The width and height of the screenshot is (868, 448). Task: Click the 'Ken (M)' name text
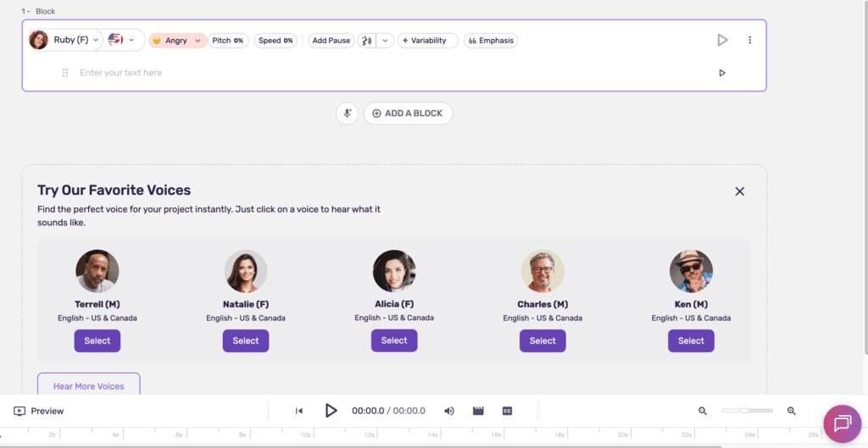coord(692,304)
